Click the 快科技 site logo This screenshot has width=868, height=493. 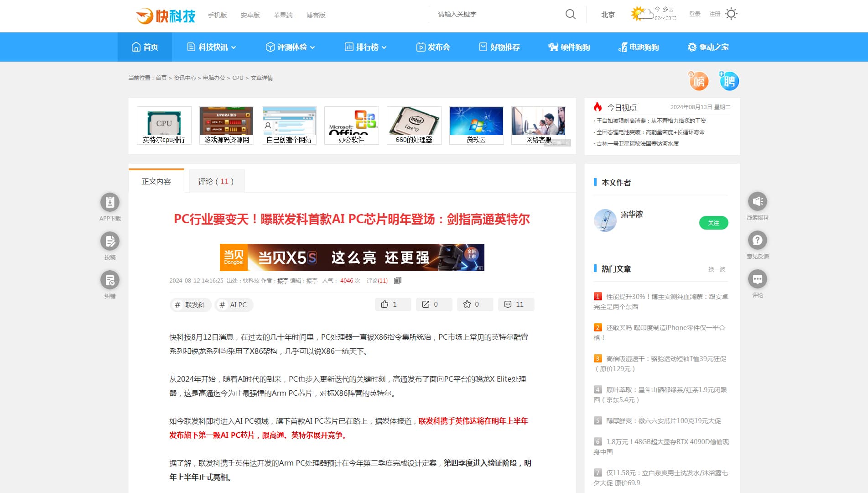point(166,16)
